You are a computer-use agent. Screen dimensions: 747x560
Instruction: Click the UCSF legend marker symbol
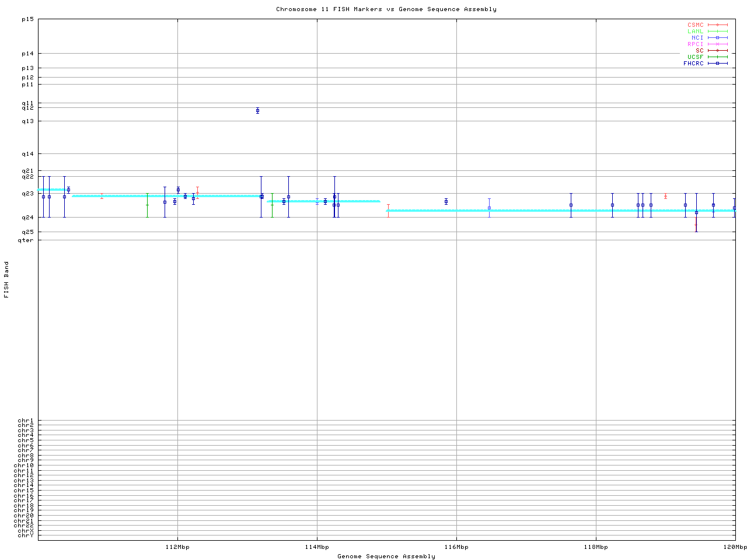pos(717,57)
